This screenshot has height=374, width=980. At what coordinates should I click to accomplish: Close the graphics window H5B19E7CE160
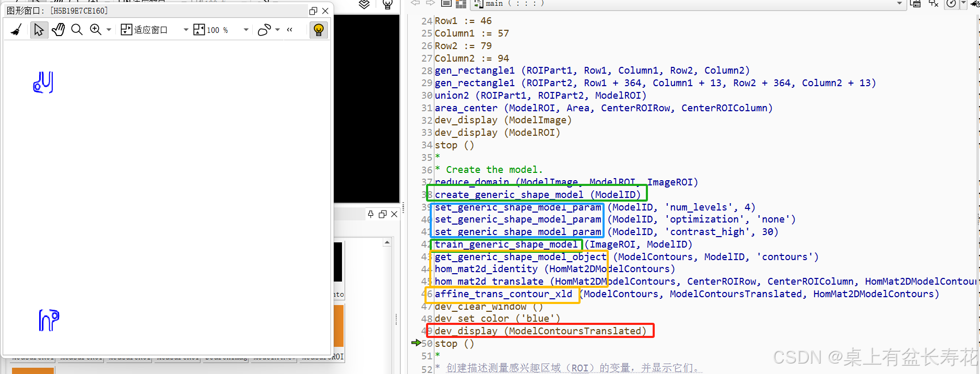pos(325,10)
